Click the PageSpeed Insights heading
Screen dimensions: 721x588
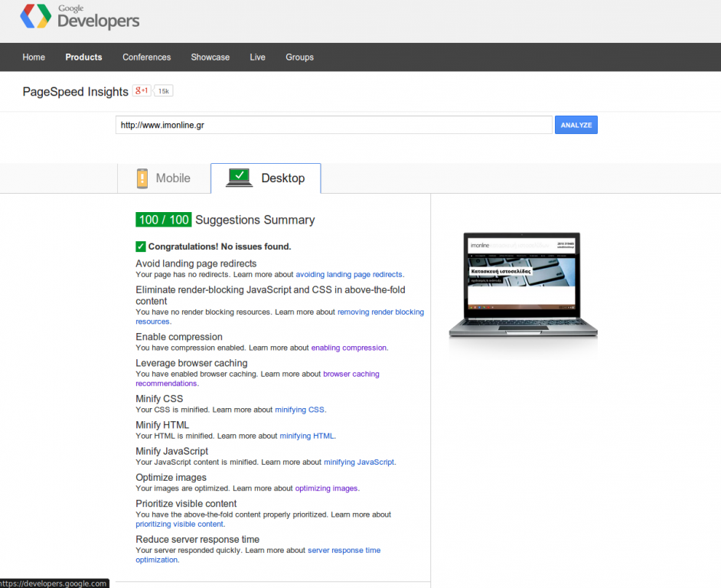[x=76, y=92]
